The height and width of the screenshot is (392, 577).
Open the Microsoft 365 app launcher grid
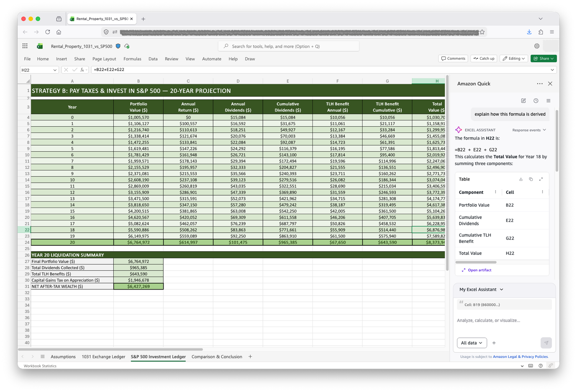[x=25, y=46]
